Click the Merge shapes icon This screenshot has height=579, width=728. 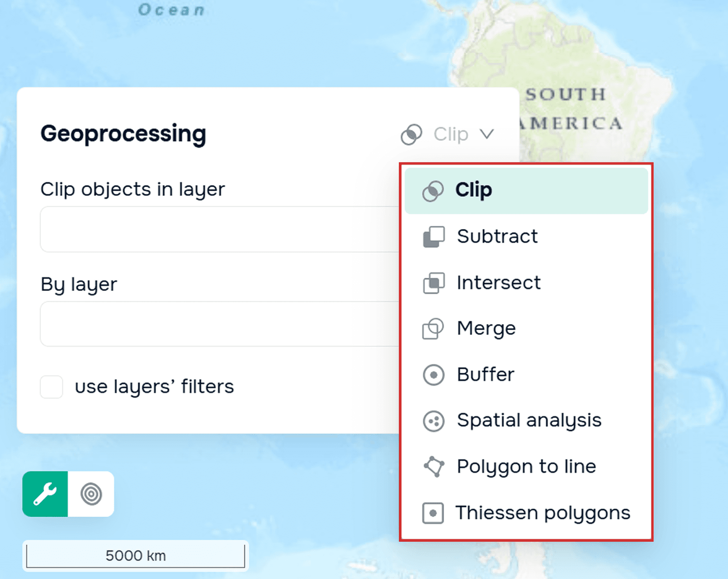click(x=433, y=328)
